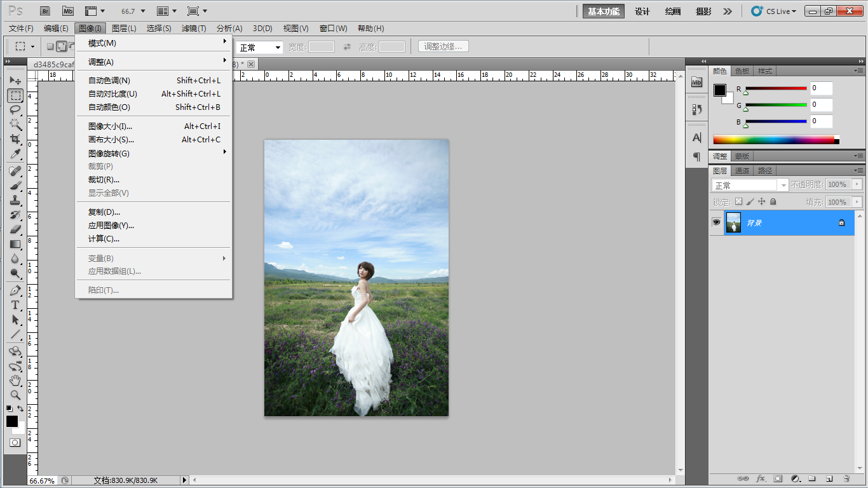The width and height of the screenshot is (868, 488).
Task: Choose 图像大小(I)... from the menu
Action: coord(110,126)
